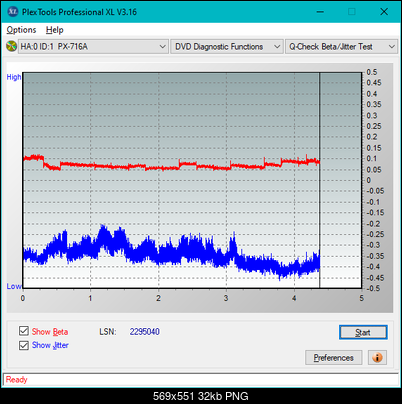Close the PlexTools Professional XL window
Screen dimensions: 402x404
[x=384, y=12]
